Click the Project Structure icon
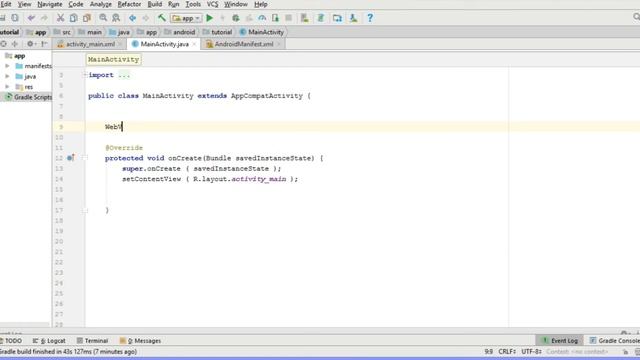The image size is (640, 360). [337, 18]
